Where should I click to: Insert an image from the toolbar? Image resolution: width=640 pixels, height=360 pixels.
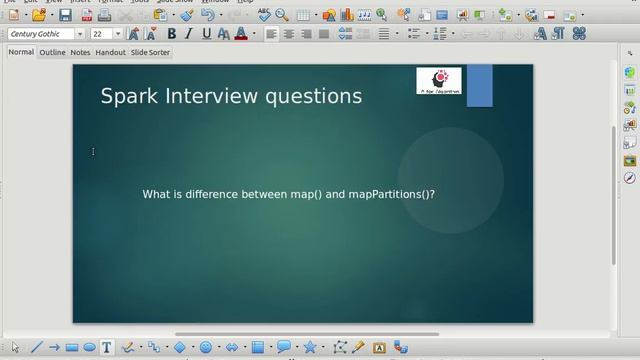pos(329,15)
